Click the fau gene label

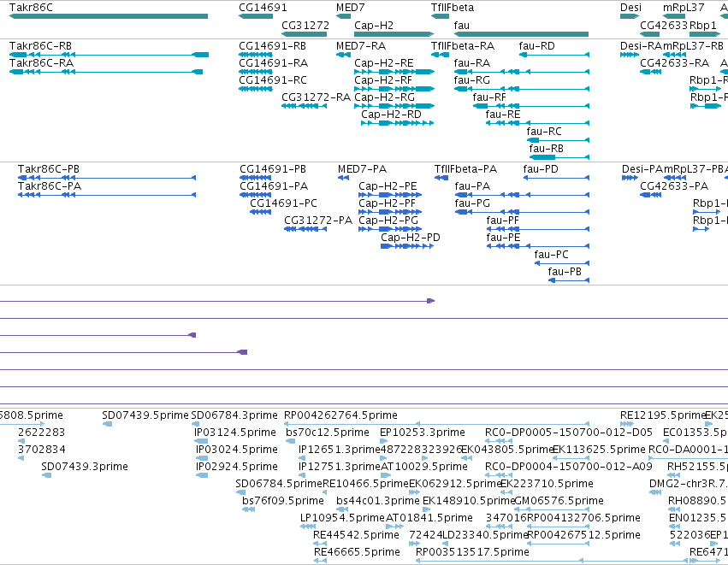pos(461,25)
